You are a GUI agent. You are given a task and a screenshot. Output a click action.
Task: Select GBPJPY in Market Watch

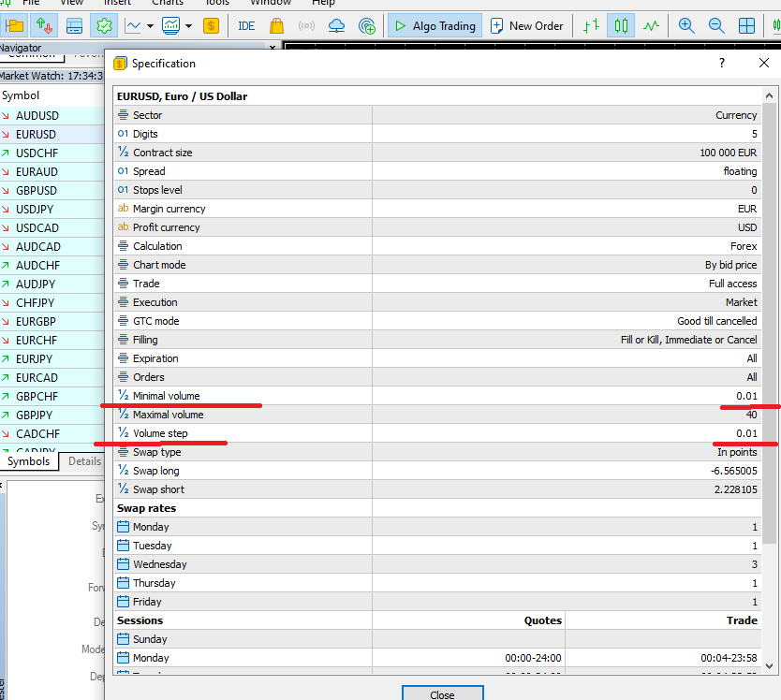52,416
